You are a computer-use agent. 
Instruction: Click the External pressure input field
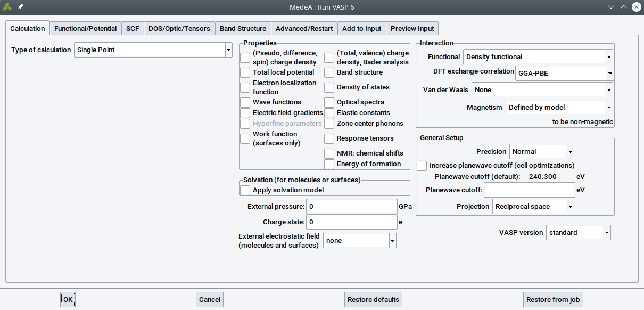(352, 206)
